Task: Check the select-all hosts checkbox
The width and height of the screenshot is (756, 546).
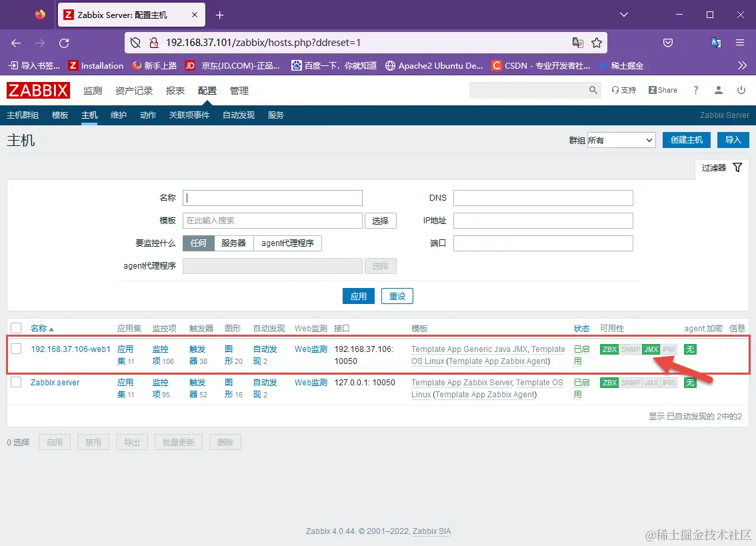Action: tap(16, 327)
